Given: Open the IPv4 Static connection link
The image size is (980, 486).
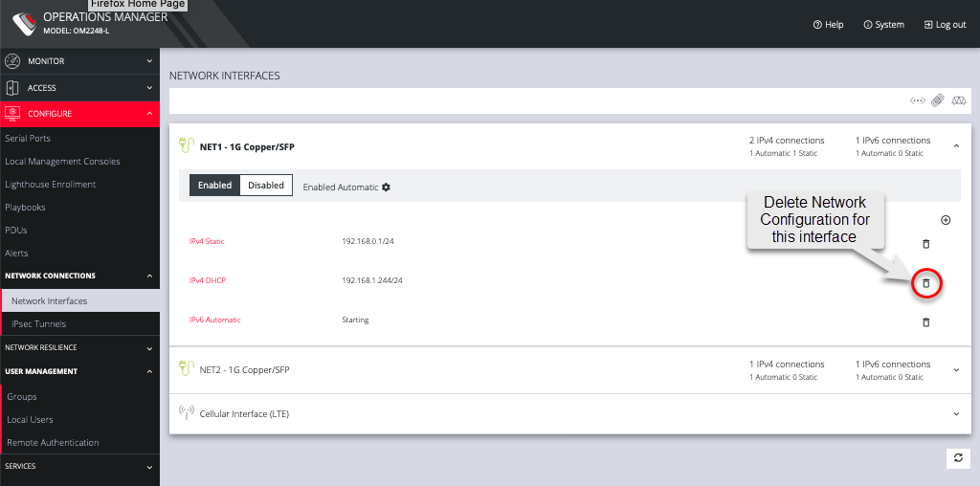Looking at the screenshot, I should click(x=207, y=241).
